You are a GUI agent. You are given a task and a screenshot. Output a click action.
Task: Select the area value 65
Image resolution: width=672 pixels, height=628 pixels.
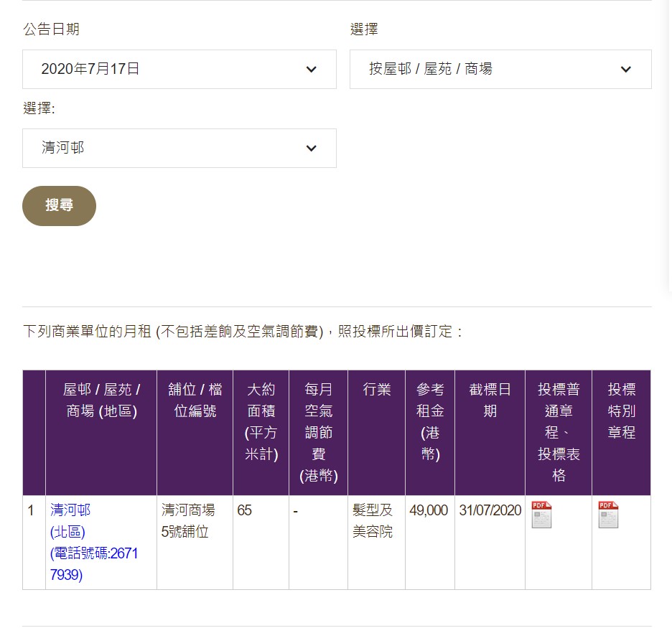pos(244,510)
